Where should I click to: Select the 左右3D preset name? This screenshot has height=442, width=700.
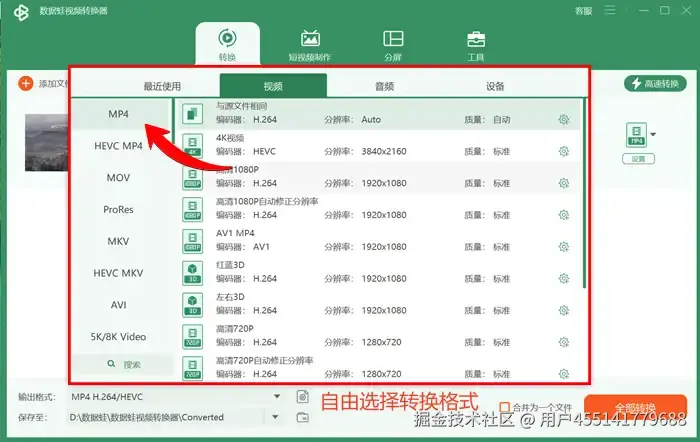pyautogui.click(x=230, y=297)
